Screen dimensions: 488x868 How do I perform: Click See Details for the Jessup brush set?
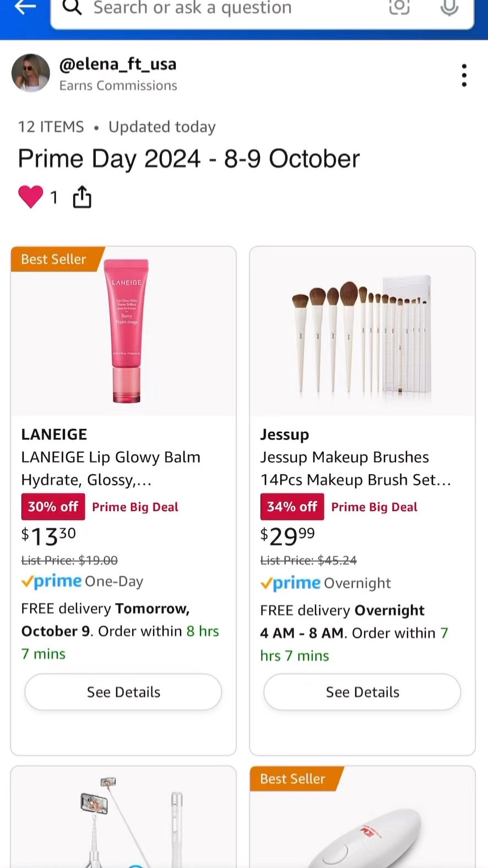tap(362, 692)
